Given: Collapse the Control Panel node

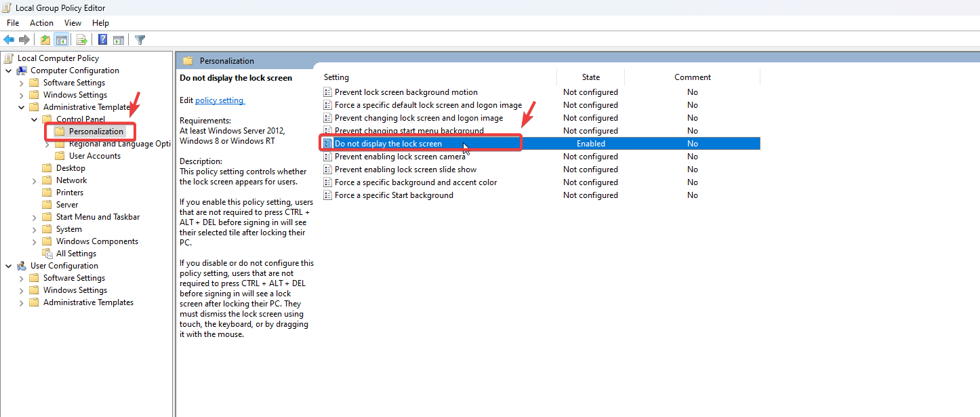Looking at the screenshot, I should point(35,119).
